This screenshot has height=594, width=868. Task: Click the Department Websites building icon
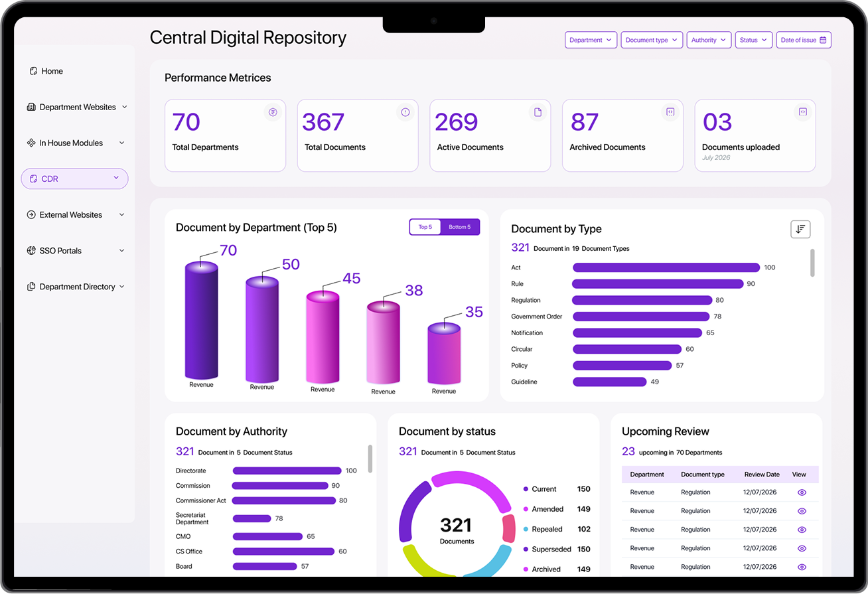tap(31, 107)
